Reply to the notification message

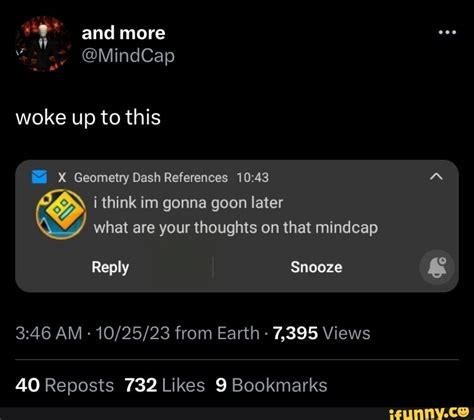click(x=110, y=267)
